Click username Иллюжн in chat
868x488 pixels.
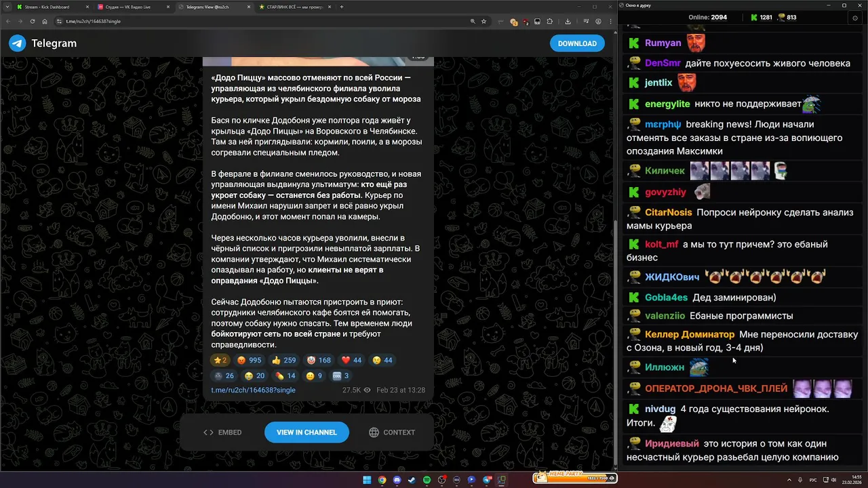(x=665, y=367)
